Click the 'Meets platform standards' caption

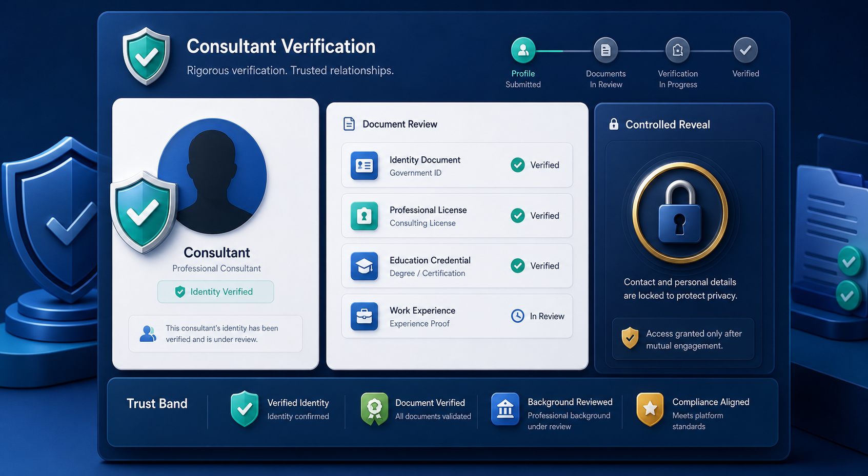click(698, 421)
